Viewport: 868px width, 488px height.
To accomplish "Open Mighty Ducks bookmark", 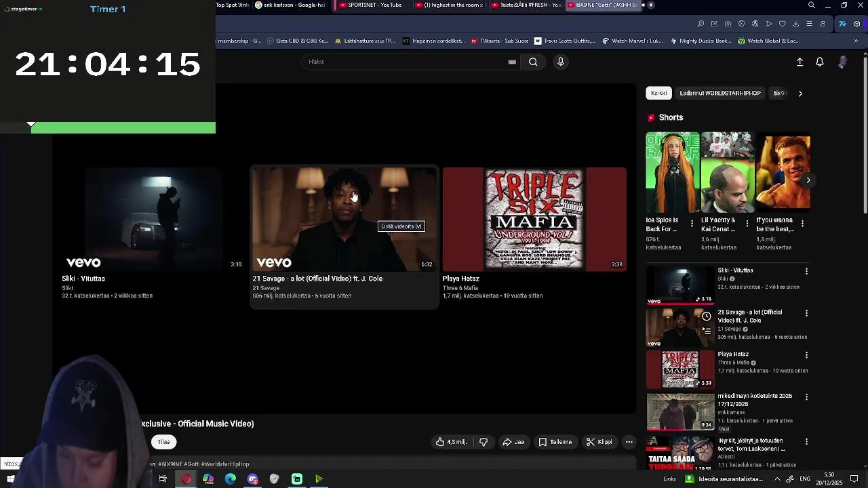I will [701, 41].
